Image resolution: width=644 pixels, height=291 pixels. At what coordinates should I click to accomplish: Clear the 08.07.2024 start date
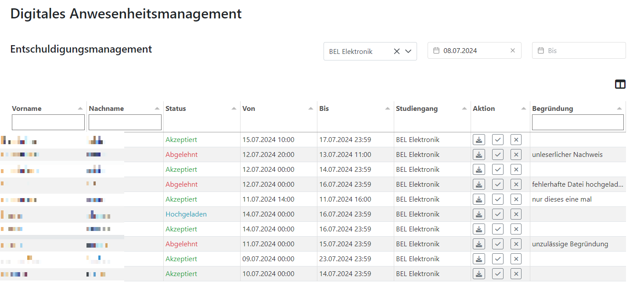pos(512,51)
